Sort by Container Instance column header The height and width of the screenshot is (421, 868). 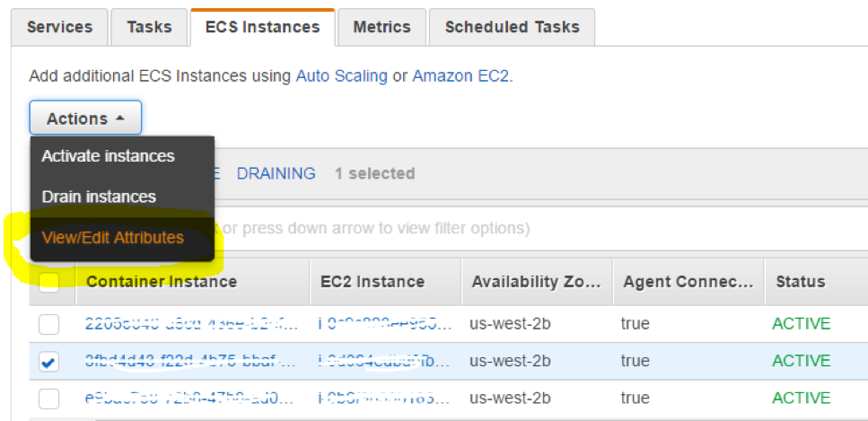pyautogui.click(x=162, y=282)
